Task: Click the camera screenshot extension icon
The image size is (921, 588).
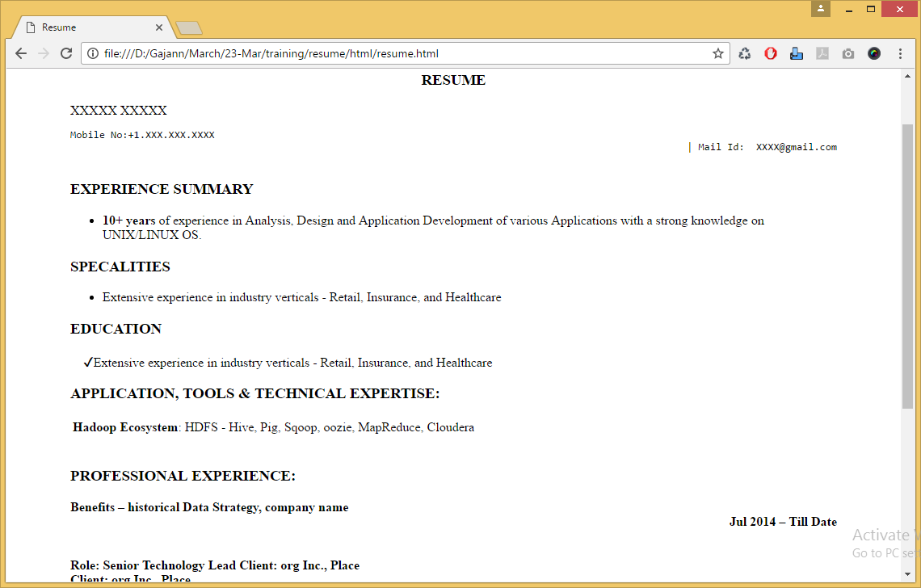Action: tap(848, 53)
